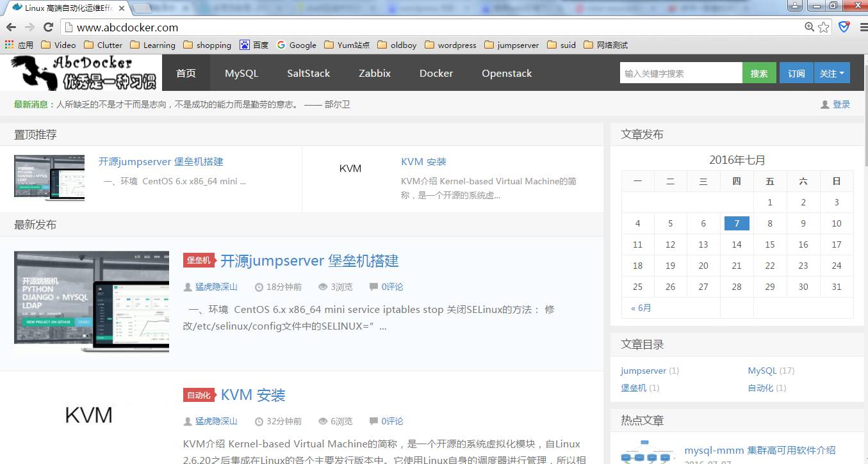
Task: Open the Google bookmark
Action: click(x=297, y=45)
